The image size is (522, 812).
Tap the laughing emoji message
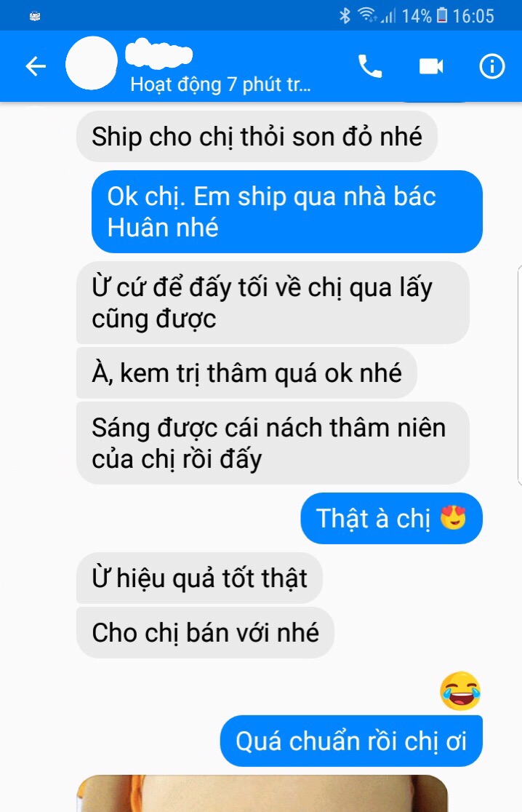tap(460, 690)
